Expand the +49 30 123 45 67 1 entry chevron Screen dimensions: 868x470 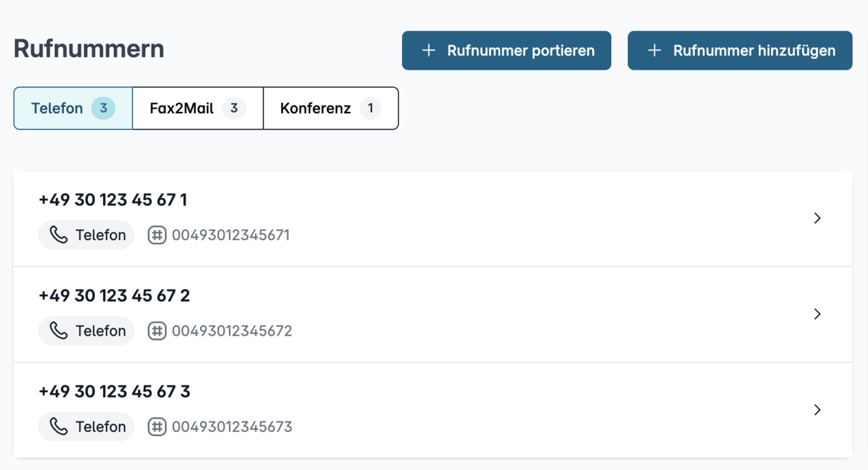[817, 218]
